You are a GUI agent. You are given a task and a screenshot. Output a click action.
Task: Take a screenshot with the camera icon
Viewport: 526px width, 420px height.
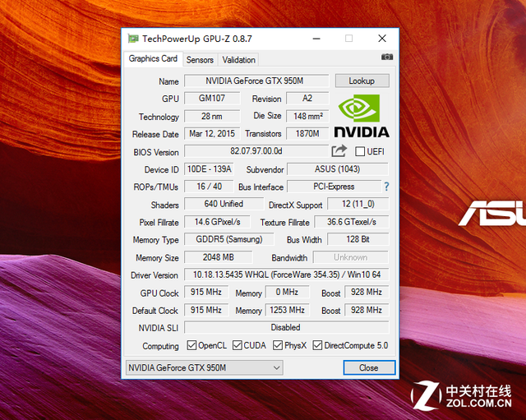[387, 57]
